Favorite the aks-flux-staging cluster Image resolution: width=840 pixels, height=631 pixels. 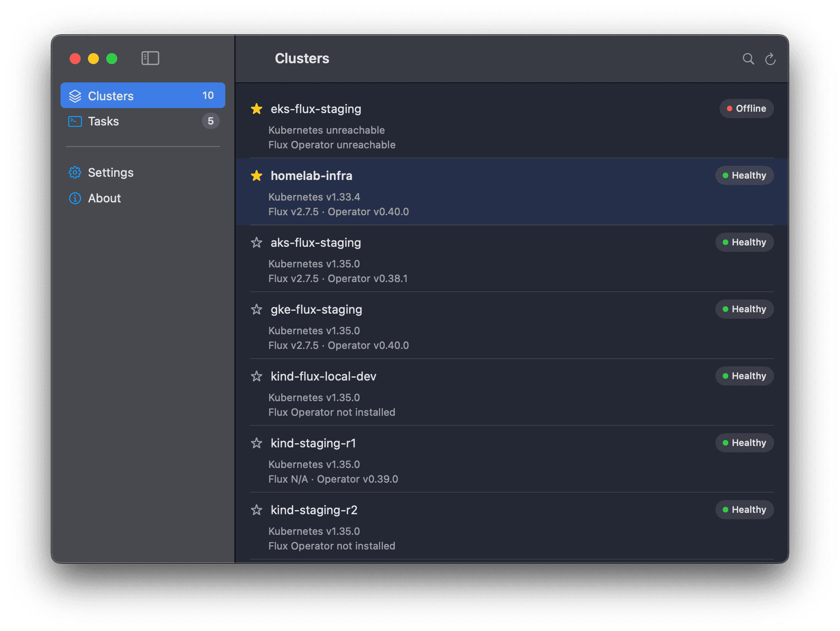256,243
